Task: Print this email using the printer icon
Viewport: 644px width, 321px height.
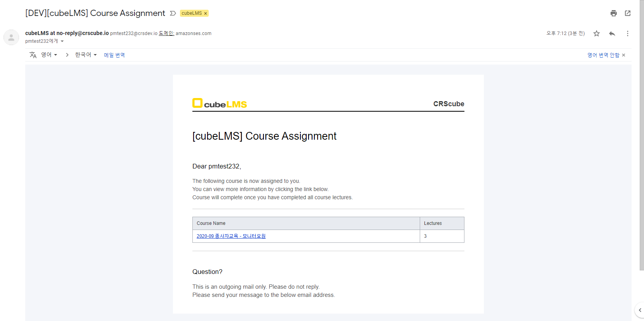Action: pos(613,13)
